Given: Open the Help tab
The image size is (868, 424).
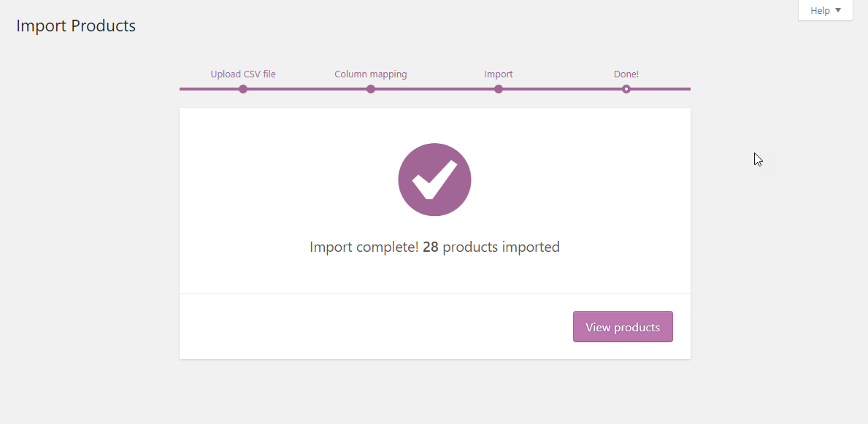Looking at the screenshot, I should pos(826,10).
